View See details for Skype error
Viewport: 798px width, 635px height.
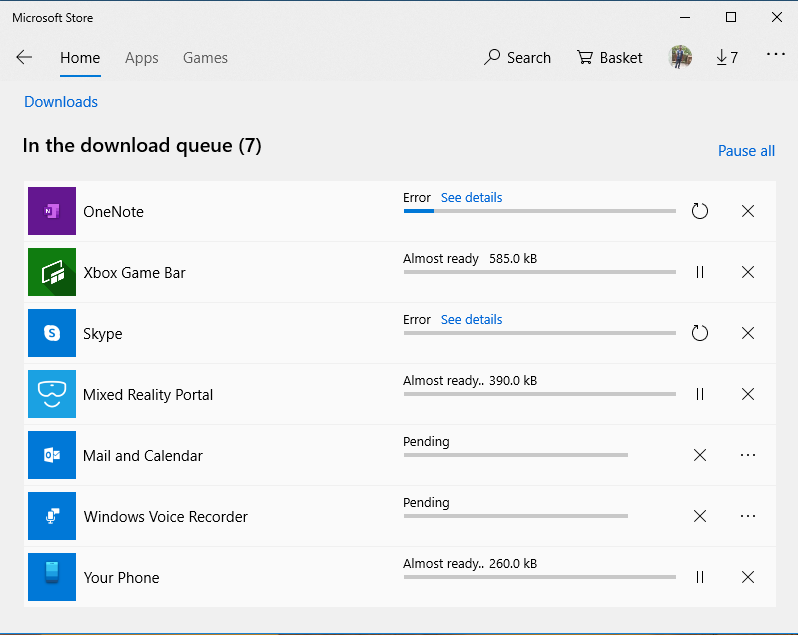click(471, 320)
